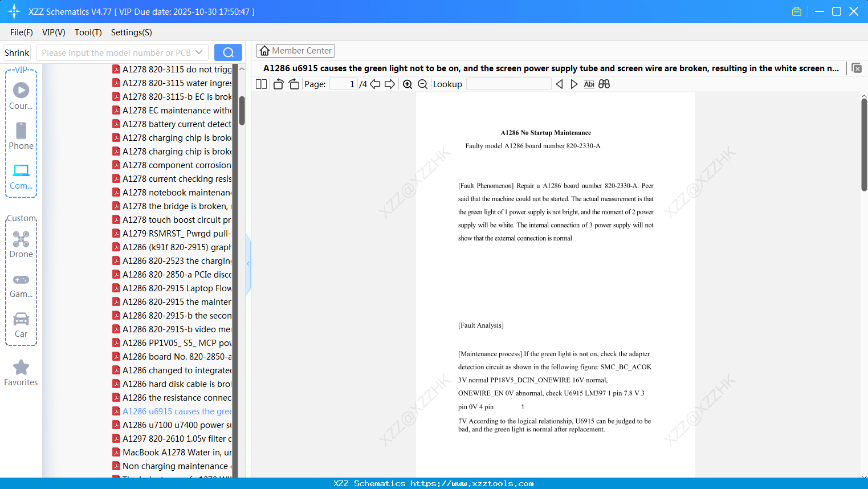
Task: Click into the Lookup text field
Action: [509, 84]
